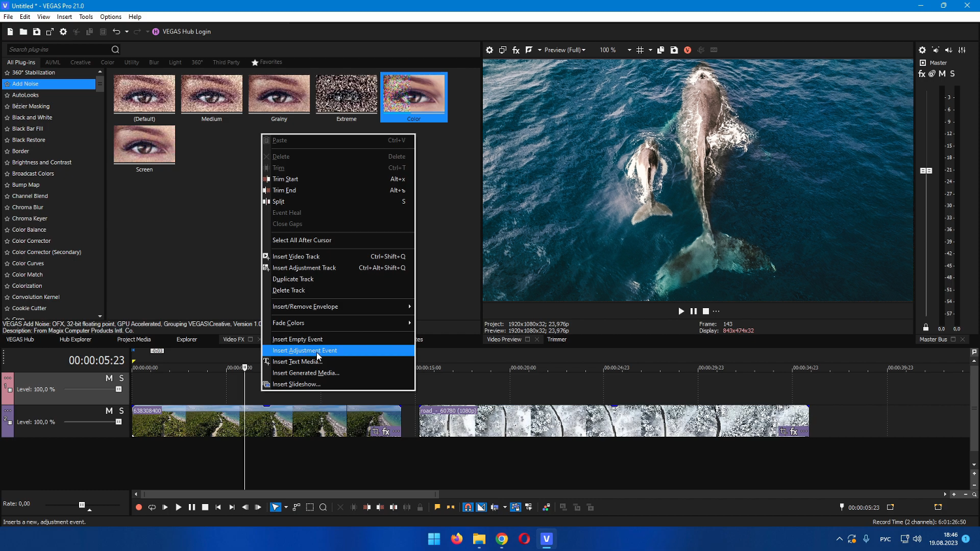Copy preview snapshot to clipboard
The width and height of the screenshot is (980, 551).
click(661, 50)
